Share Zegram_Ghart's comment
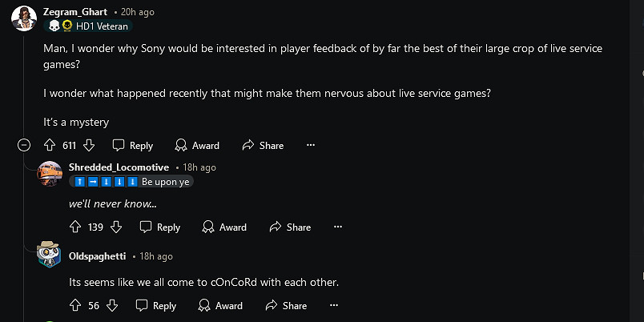 [x=263, y=145]
